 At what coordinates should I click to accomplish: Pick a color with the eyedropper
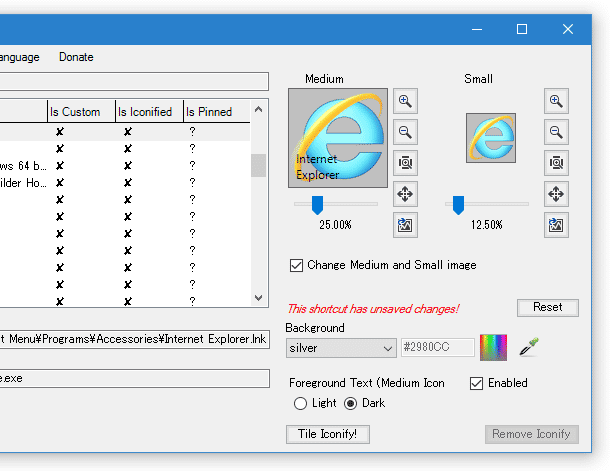coord(529,347)
